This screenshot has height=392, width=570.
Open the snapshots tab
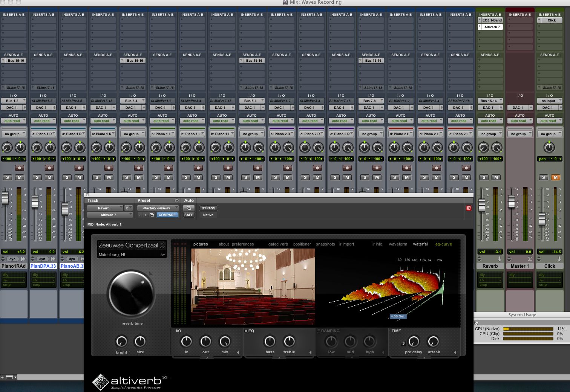pyautogui.click(x=325, y=244)
